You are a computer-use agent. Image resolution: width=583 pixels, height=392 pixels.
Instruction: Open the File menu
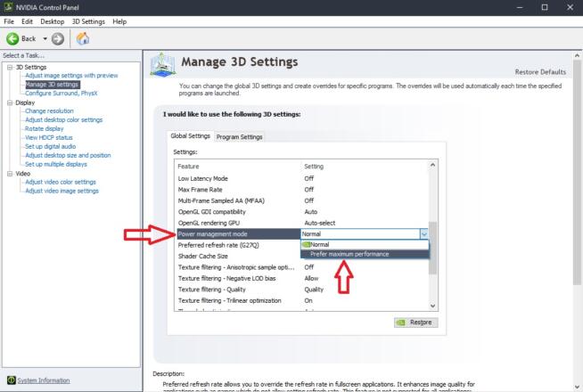point(9,21)
